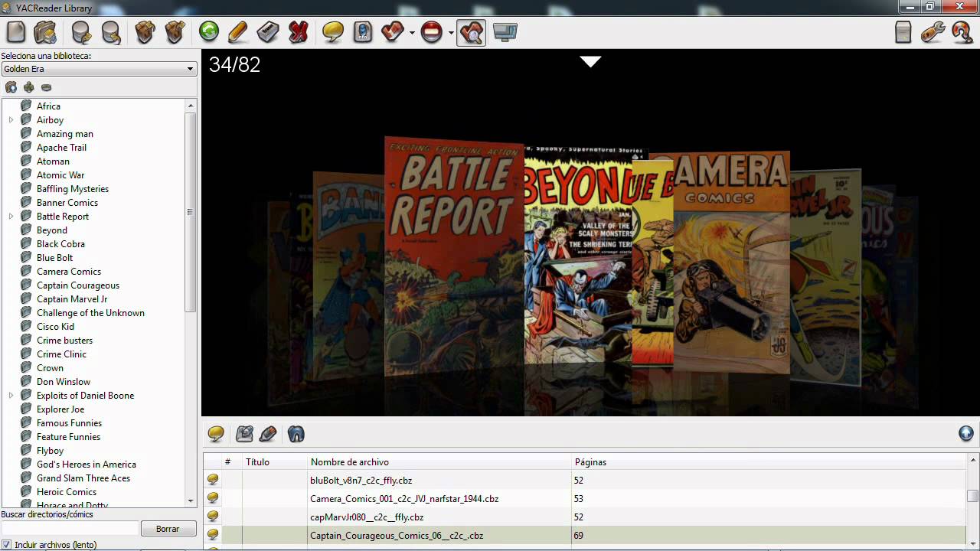Focus the 'Buscar directorios/cómics' search field
The image size is (980, 551).
[x=70, y=529]
